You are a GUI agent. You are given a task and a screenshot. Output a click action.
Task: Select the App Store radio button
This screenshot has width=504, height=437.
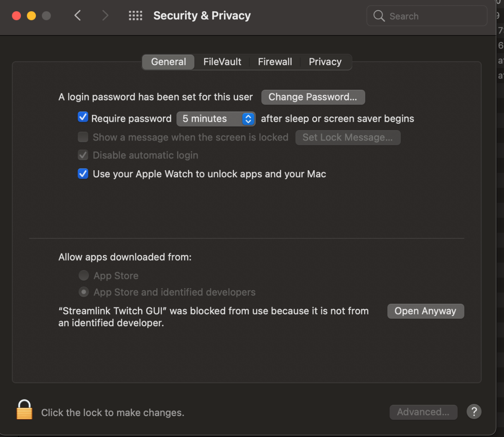click(84, 275)
